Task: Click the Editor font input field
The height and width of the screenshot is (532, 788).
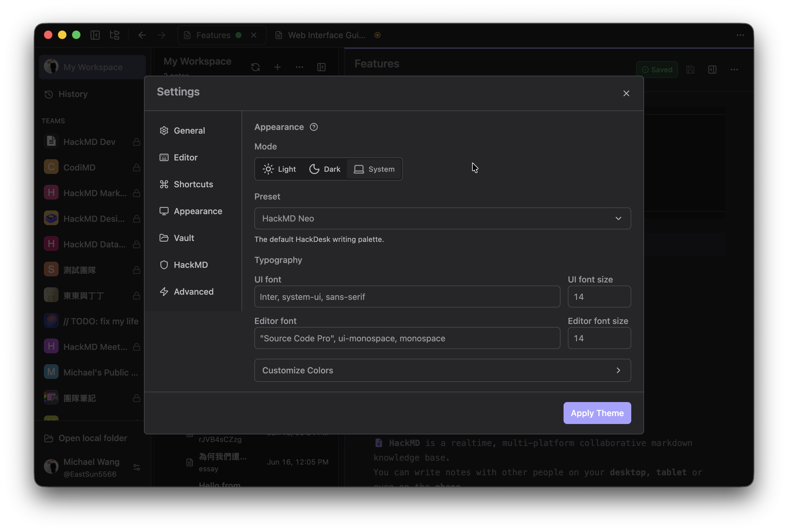Action: [407, 338]
